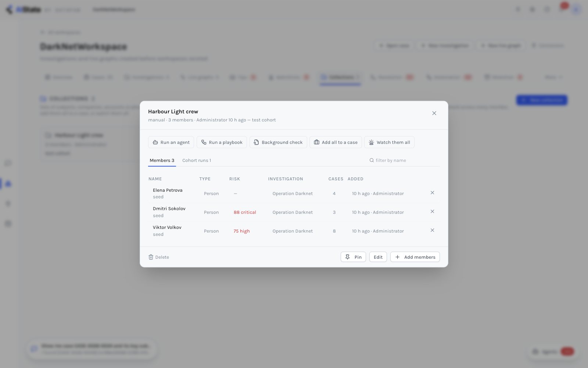The width and height of the screenshot is (588, 368).
Task: Open Dmitri Sokolov member name
Action: (x=169, y=209)
